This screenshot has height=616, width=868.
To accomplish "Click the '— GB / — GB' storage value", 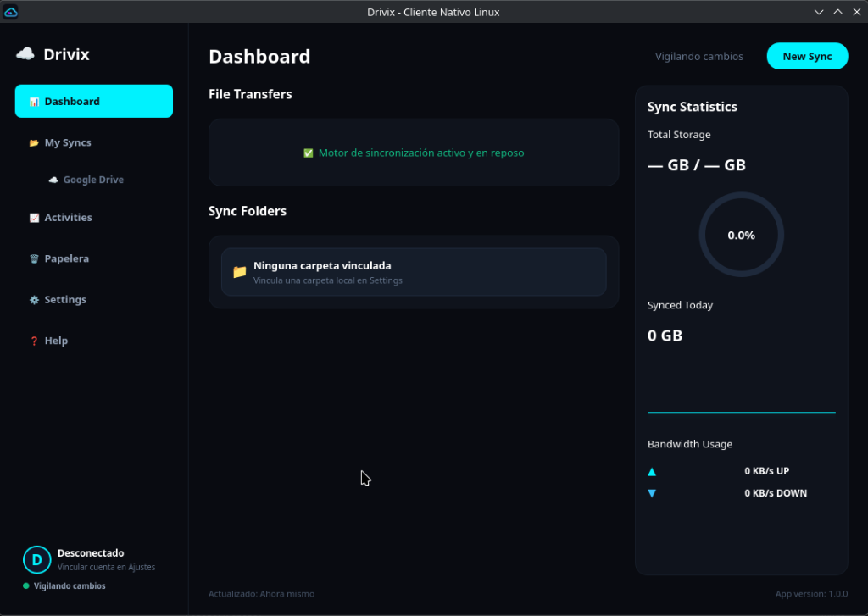I will pos(697,165).
